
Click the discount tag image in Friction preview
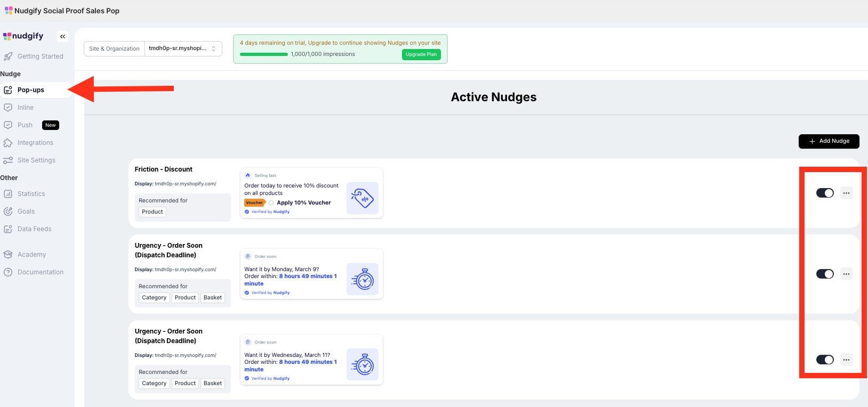point(363,198)
